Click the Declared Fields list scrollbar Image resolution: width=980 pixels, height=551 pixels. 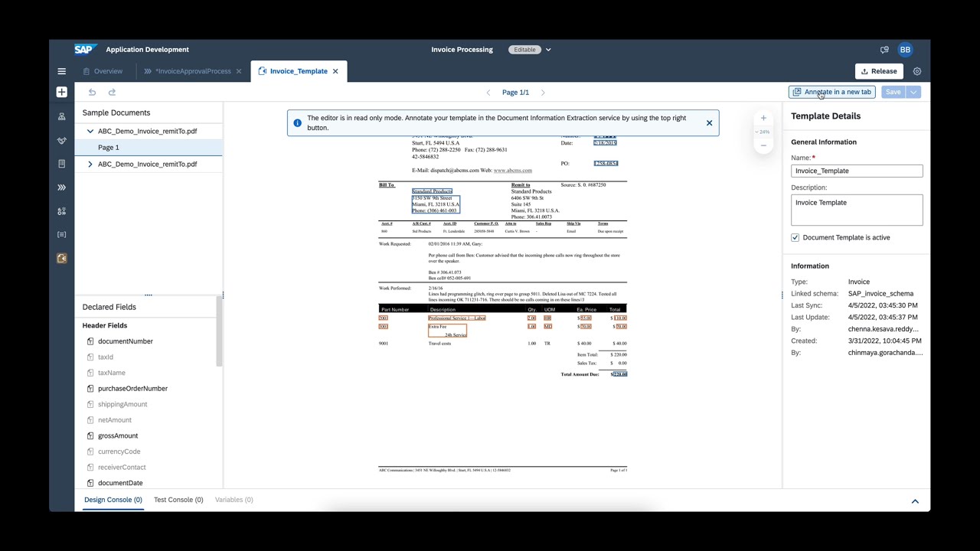pos(220,331)
